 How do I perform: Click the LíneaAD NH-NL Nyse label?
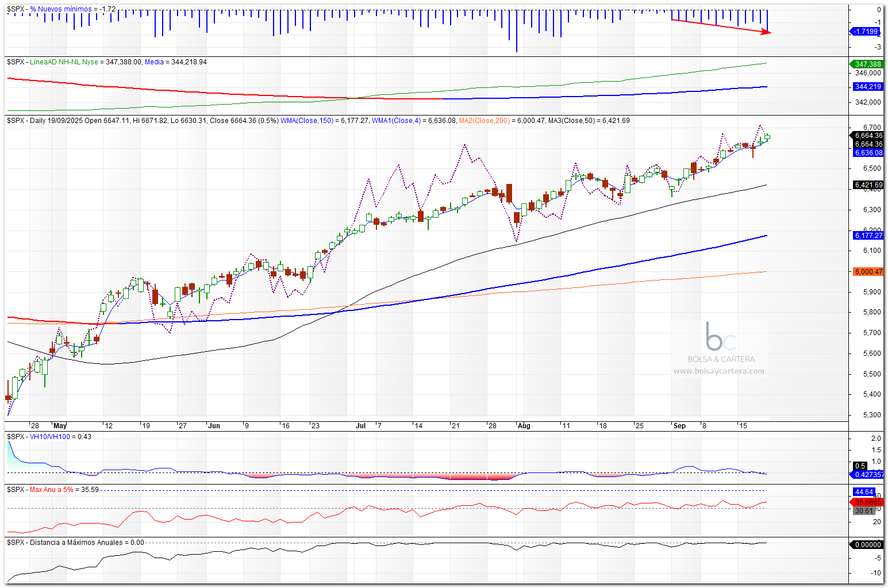pyautogui.click(x=64, y=62)
